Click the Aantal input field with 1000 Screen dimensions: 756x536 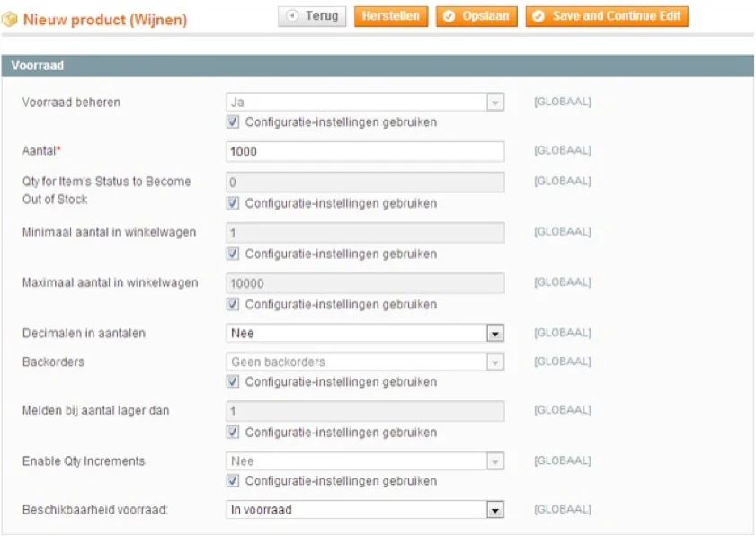(365, 151)
